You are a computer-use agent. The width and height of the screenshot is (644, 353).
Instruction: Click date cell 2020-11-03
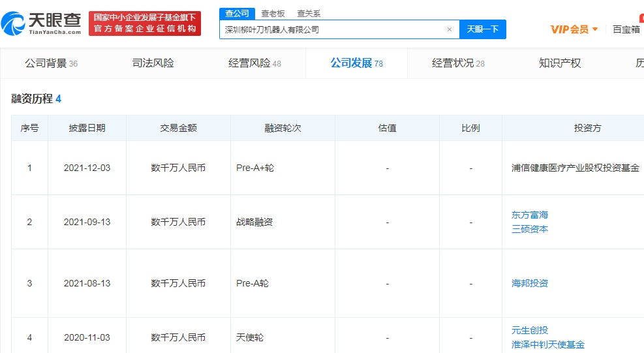tap(87, 337)
